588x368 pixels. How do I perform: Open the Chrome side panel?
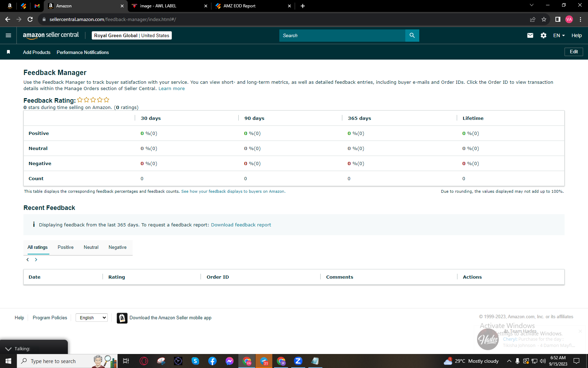coord(558,19)
